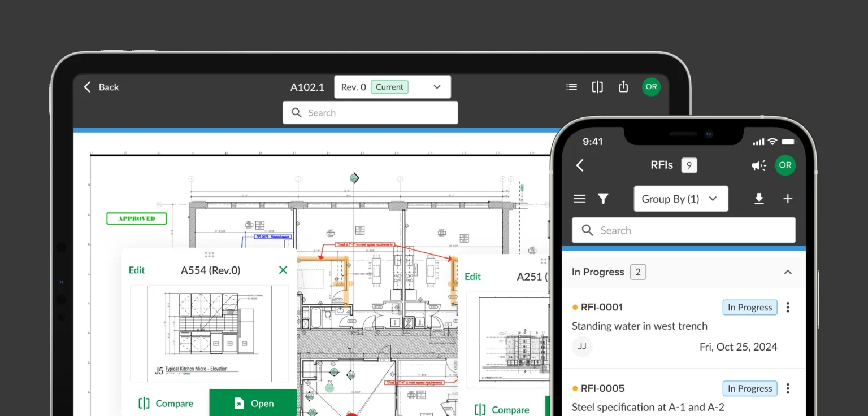Click the green Open button on A554 card
The image size is (868, 416).
click(x=253, y=403)
